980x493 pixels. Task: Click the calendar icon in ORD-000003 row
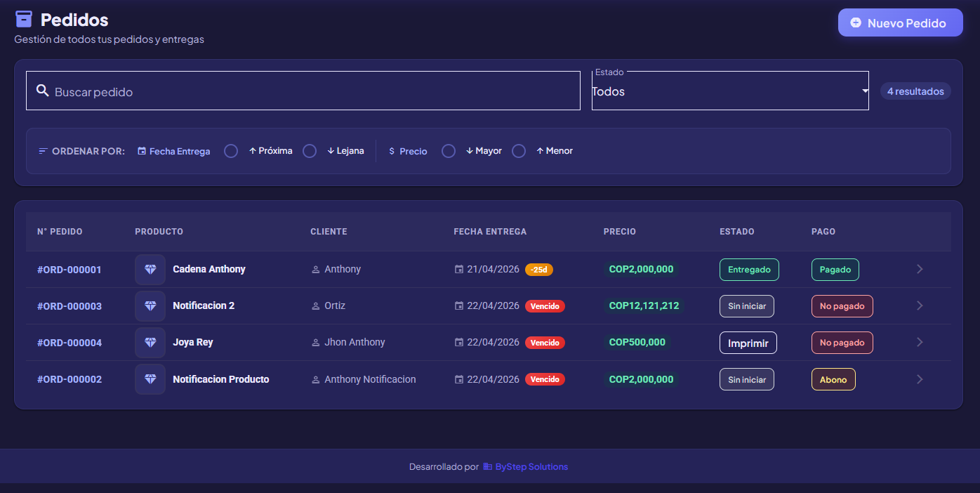(x=459, y=306)
